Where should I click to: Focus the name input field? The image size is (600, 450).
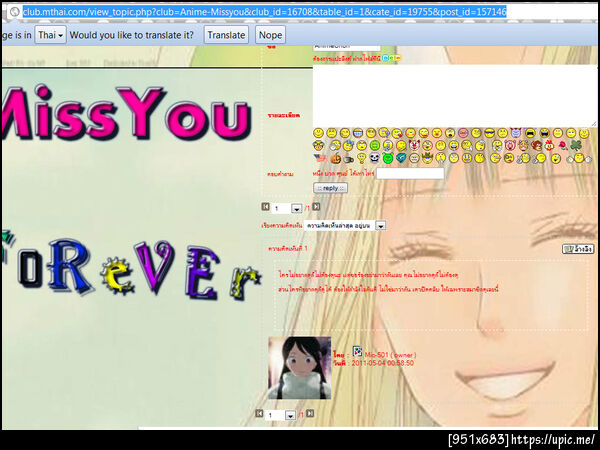click(347, 47)
